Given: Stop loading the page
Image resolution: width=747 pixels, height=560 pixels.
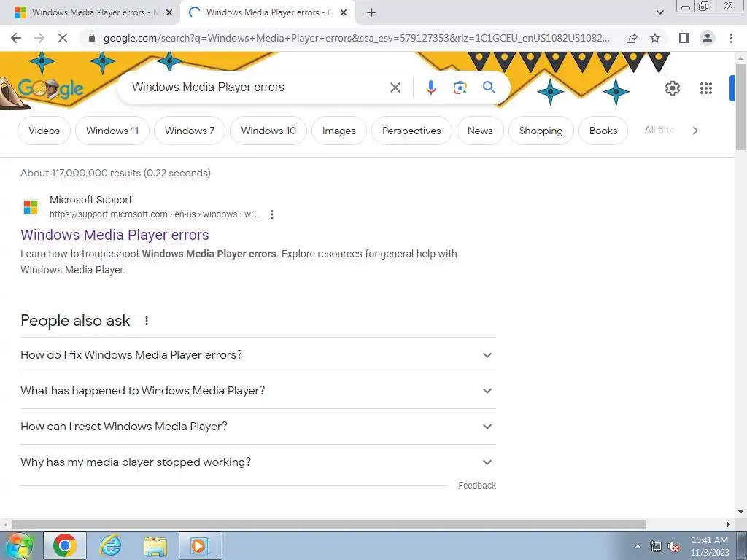Looking at the screenshot, I should click(x=63, y=38).
